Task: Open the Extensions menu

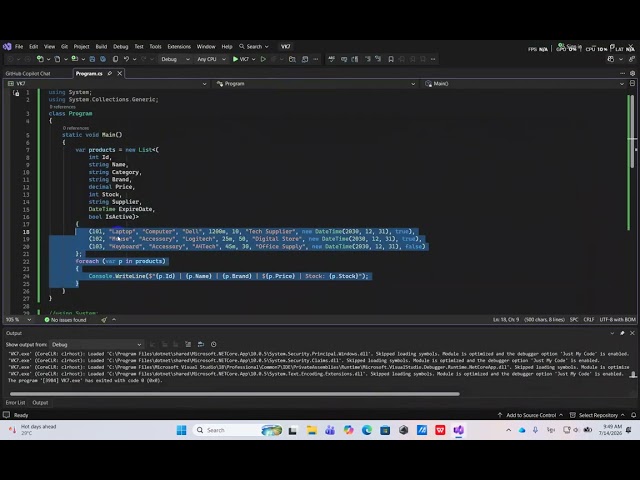Action: [179, 47]
